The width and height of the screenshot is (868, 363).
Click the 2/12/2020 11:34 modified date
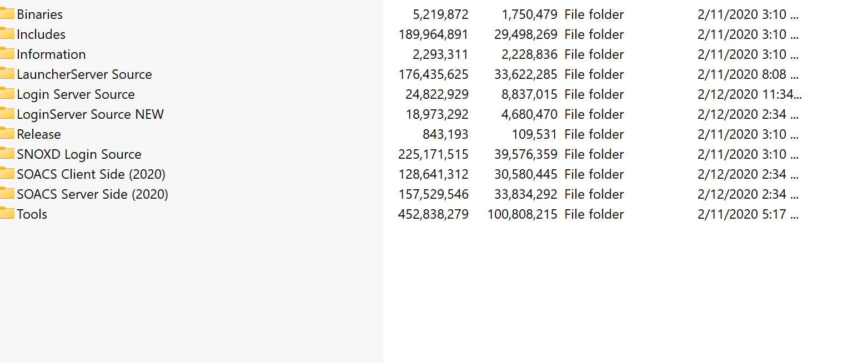tap(749, 94)
